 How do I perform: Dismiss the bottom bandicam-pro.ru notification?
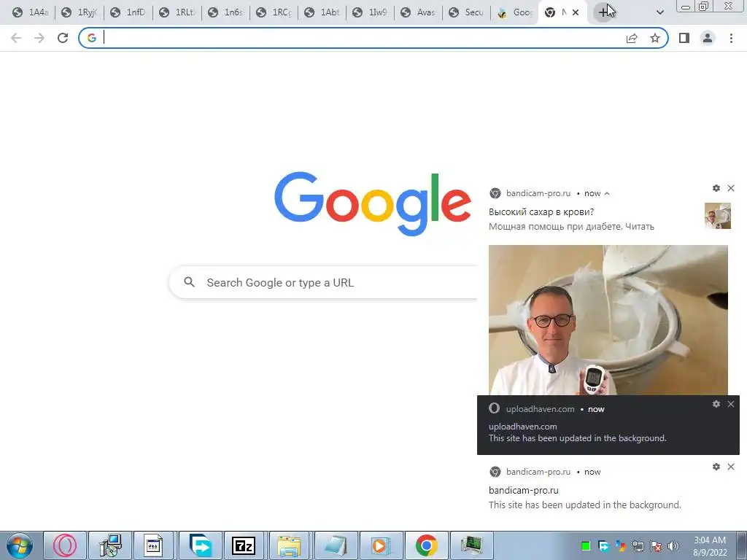[731, 467]
